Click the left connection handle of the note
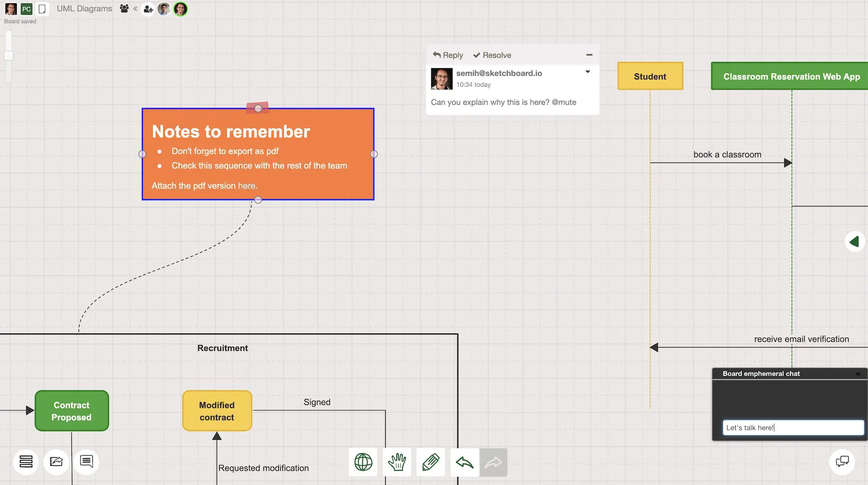 [142, 154]
